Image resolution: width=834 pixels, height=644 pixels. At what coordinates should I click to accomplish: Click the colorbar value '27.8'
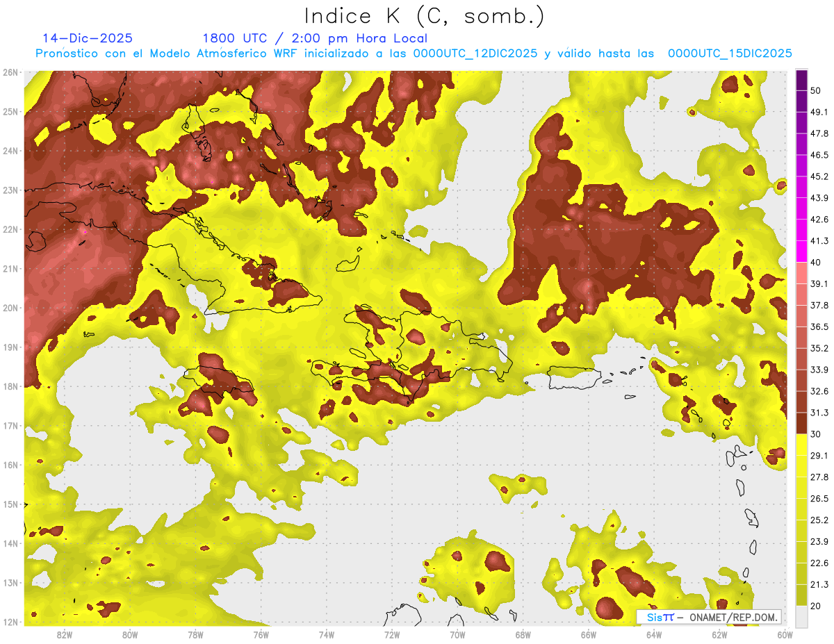(819, 477)
